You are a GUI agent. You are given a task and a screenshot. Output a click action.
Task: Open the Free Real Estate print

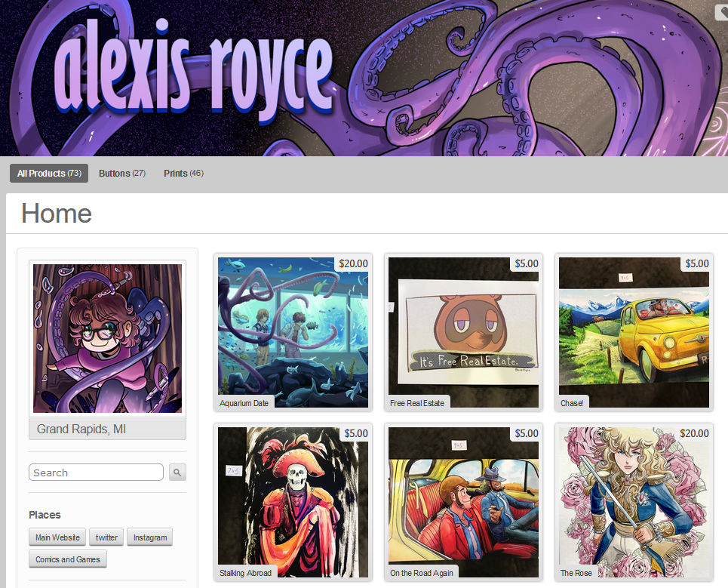point(463,333)
